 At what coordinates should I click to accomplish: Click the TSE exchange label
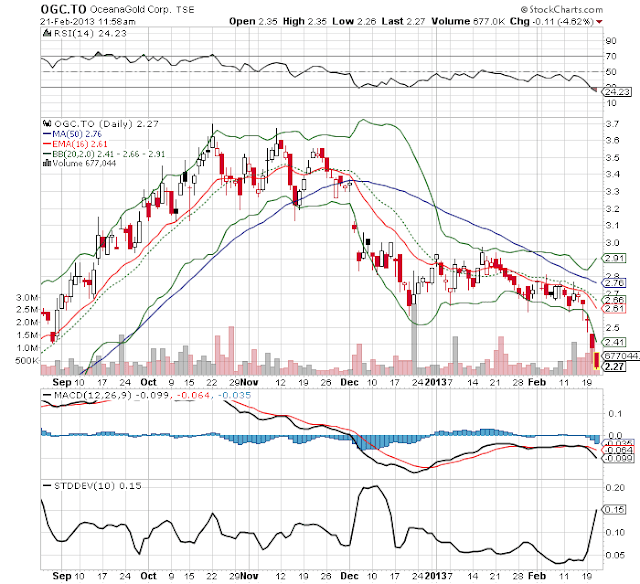[185, 9]
